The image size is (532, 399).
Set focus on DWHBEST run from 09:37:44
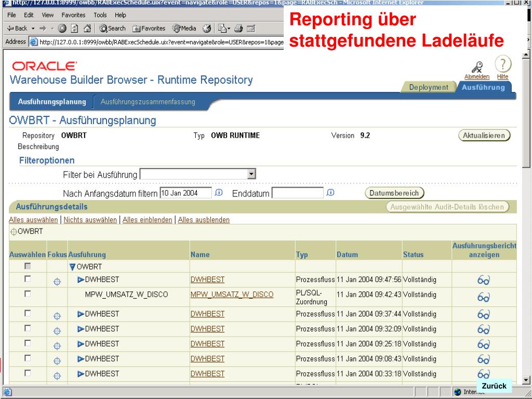coord(57,316)
